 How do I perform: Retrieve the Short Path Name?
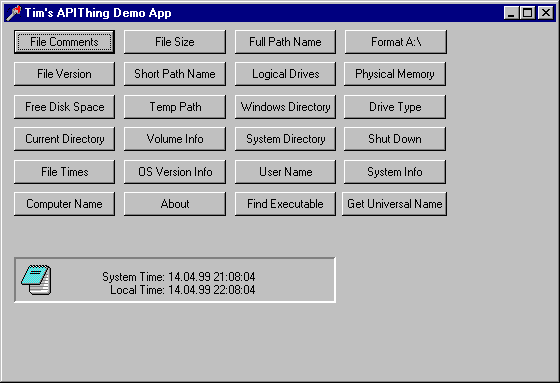175,74
